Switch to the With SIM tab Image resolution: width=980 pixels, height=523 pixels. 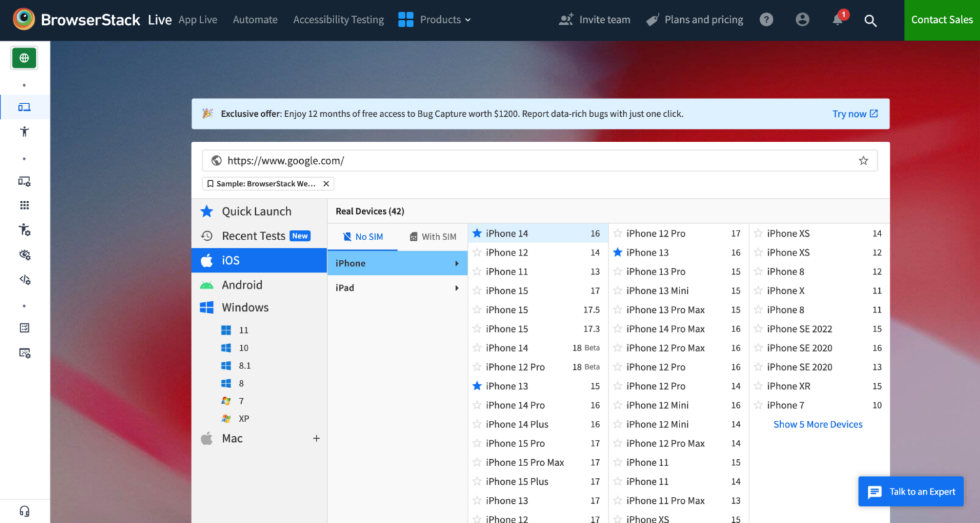point(433,237)
